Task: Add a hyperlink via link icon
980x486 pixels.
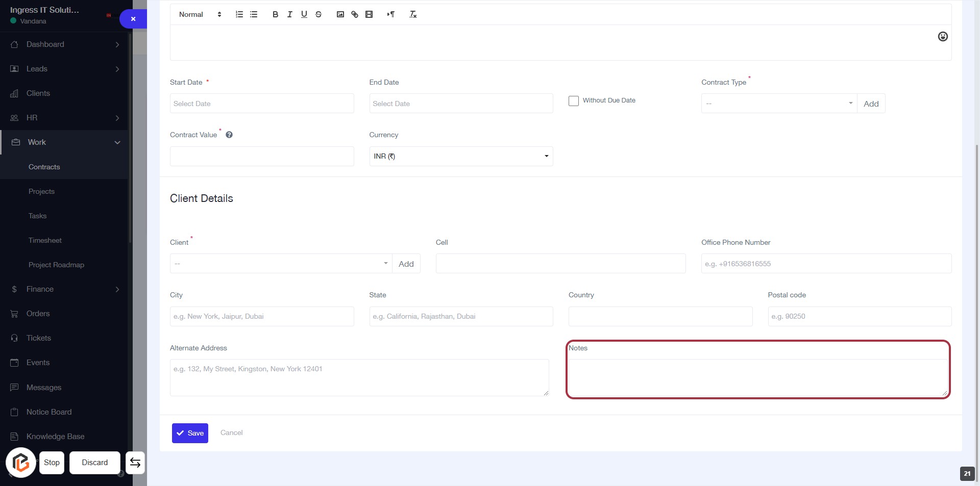Action: point(354,14)
